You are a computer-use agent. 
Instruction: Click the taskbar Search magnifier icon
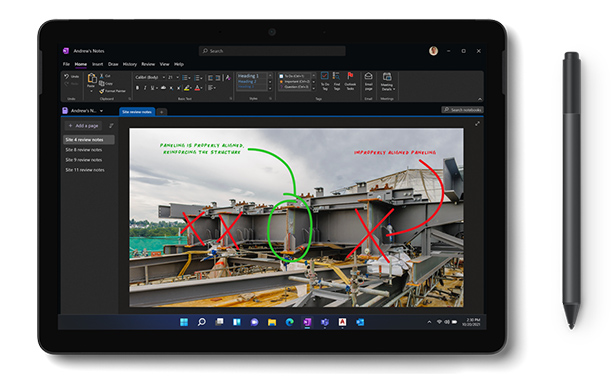pos(202,323)
